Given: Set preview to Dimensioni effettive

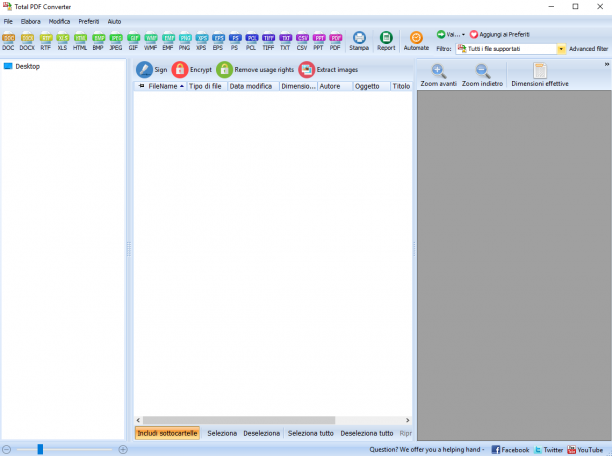Looking at the screenshot, I should (x=540, y=75).
